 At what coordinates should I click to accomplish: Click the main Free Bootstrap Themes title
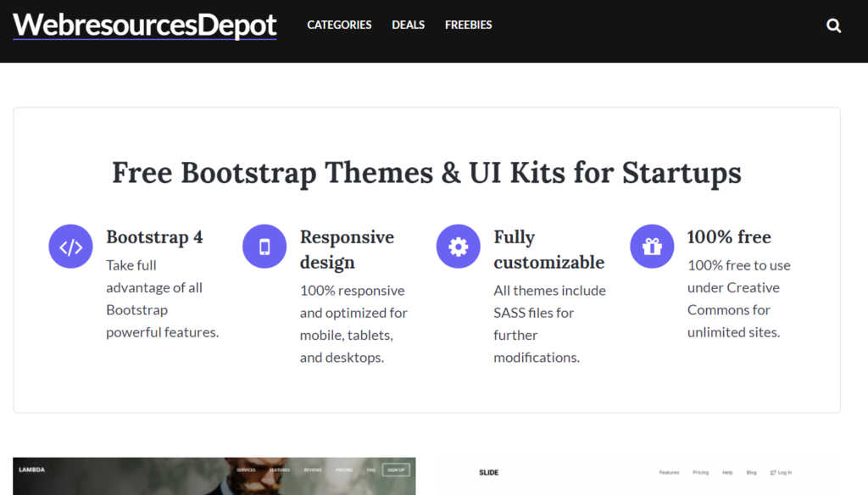426,173
